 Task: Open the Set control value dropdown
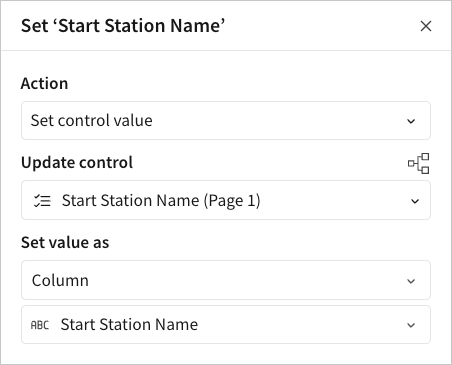(226, 120)
